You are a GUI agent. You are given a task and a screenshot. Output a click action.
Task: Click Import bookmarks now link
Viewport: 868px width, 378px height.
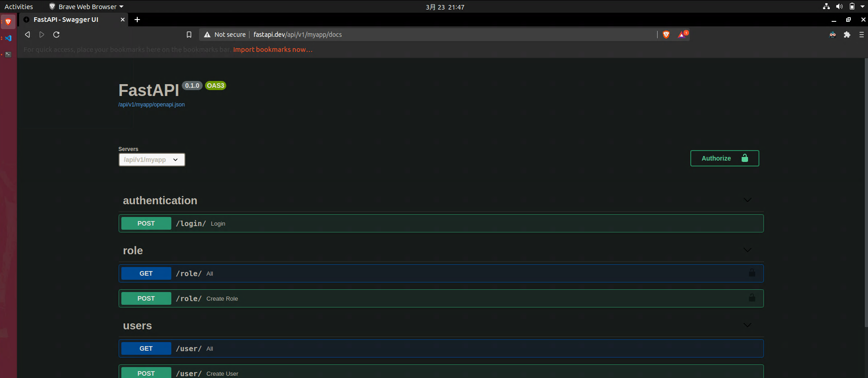click(x=273, y=50)
